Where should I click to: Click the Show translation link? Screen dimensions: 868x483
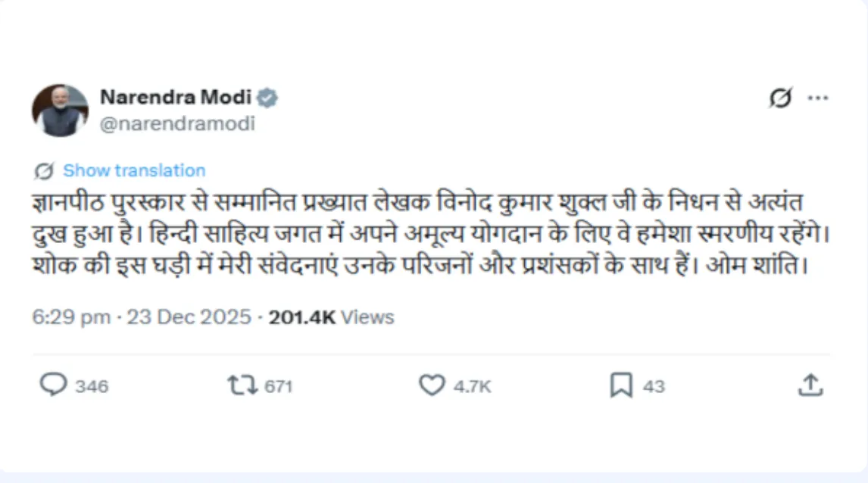(134, 170)
